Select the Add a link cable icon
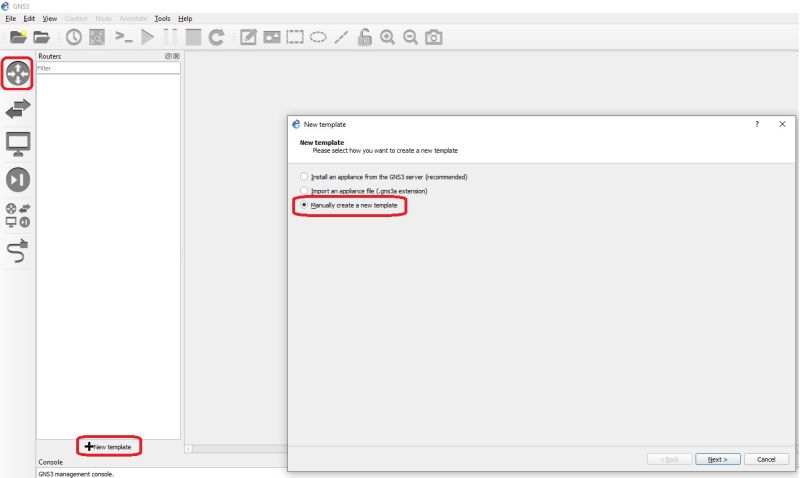 tap(18, 250)
